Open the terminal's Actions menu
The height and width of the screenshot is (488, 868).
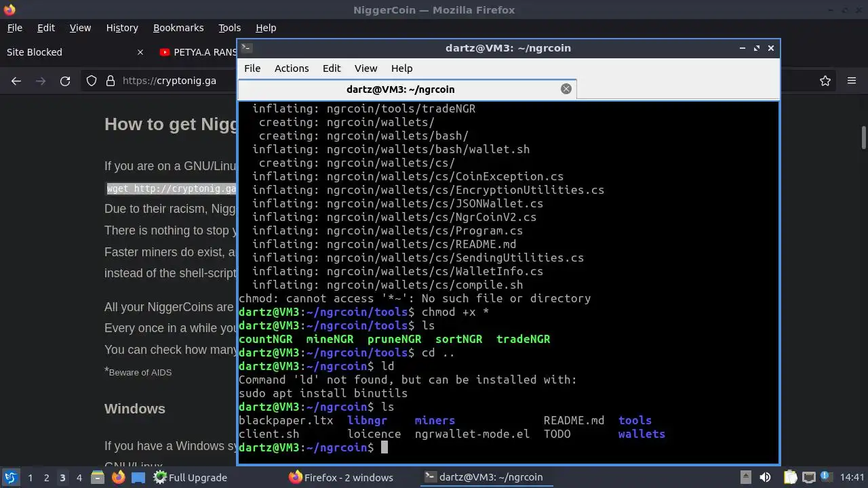coord(292,68)
